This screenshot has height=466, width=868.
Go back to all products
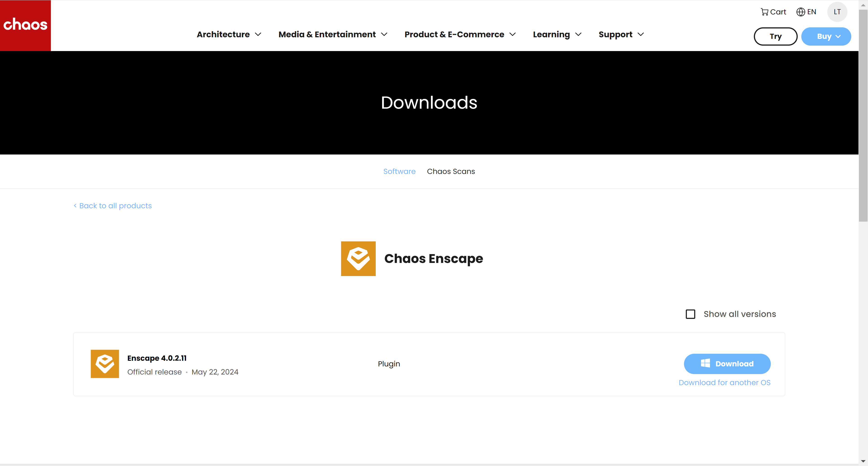coord(113,206)
